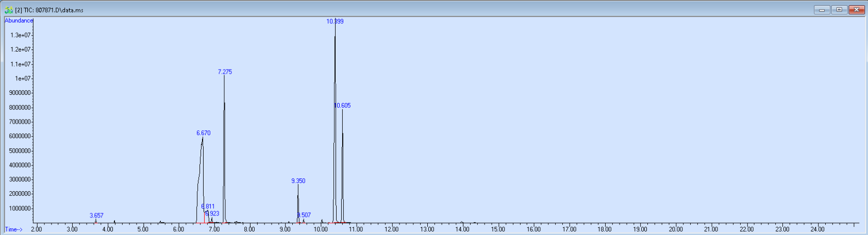
Task: Click the 21.00 time axis tick
Action: point(711,229)
